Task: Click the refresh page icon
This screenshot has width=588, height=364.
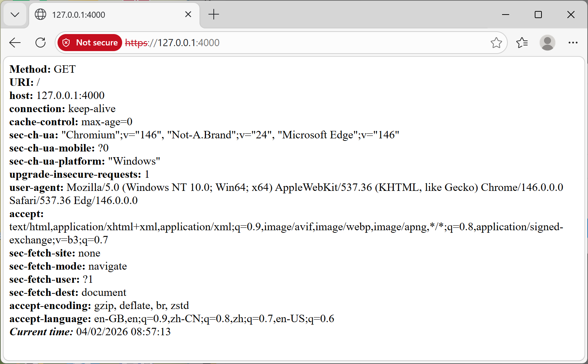Action: [40, 43]
